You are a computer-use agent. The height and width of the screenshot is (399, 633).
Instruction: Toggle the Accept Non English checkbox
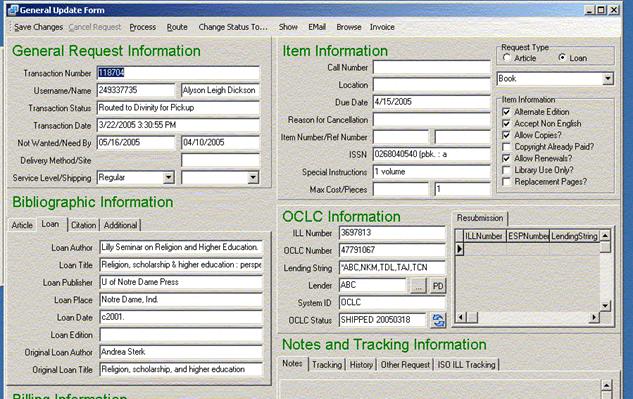coord(506,123)
